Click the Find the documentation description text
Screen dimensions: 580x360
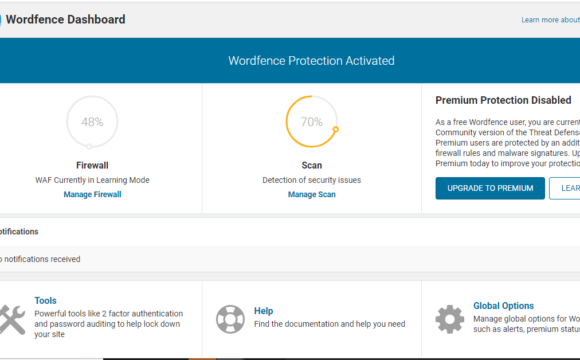pyautogui.click(x=330, y=324)
